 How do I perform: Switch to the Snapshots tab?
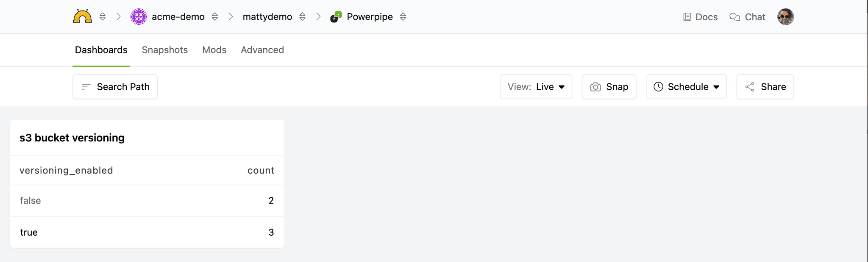pyautogui.click(x=164, y=50)
